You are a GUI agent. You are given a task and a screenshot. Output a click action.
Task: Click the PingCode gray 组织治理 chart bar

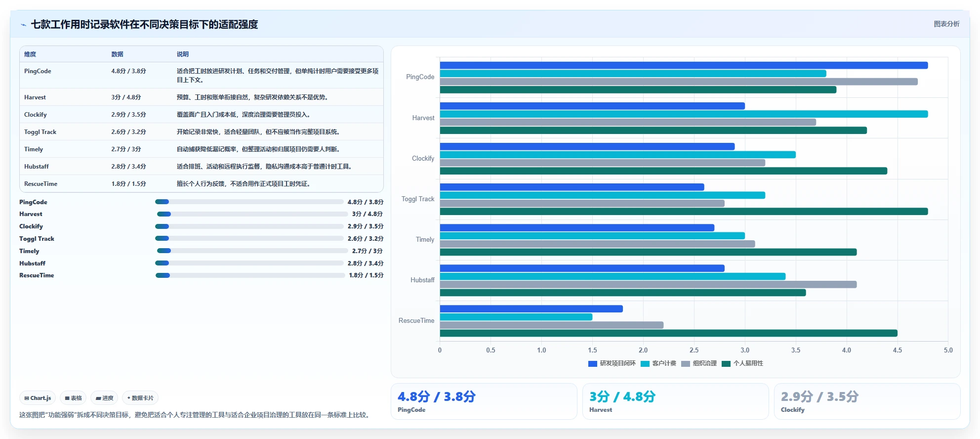pos(679,82)
